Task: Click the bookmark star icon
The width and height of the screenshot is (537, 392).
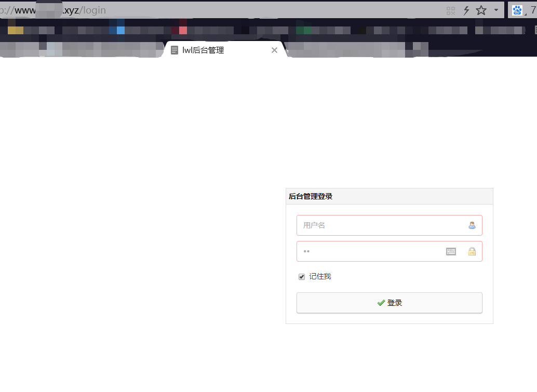Action: [480, 10]
